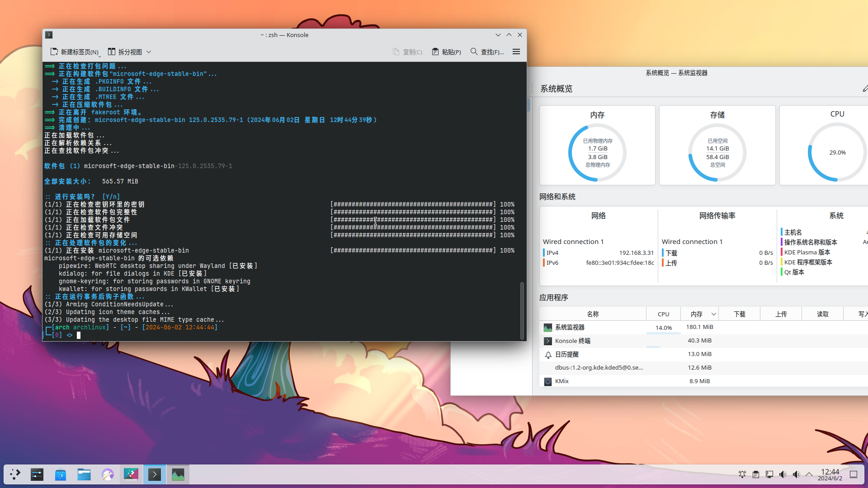Click the 粘贴 paste button
868x488 pixels.
tap(446, 52)
